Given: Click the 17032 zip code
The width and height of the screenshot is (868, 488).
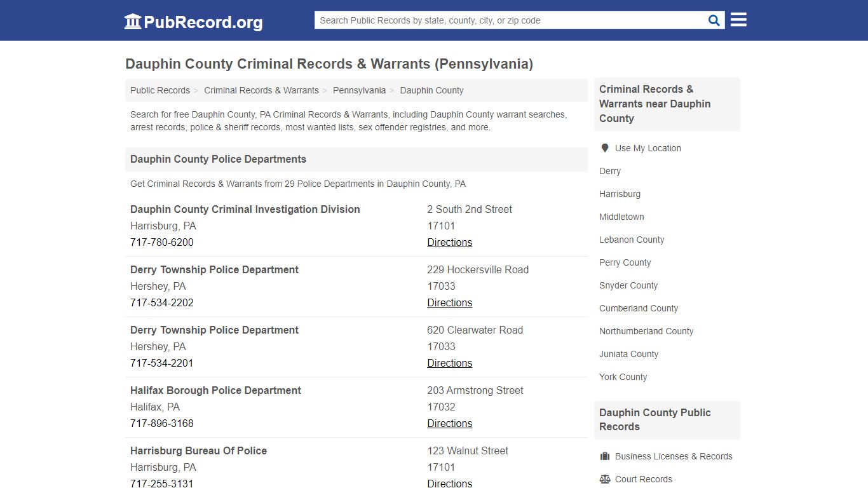Looking at the screenshot, I should (x=441, y=407).
